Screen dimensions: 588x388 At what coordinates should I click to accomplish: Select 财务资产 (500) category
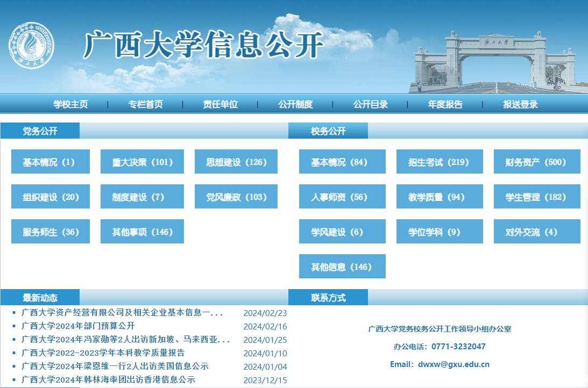coord(536,162)
